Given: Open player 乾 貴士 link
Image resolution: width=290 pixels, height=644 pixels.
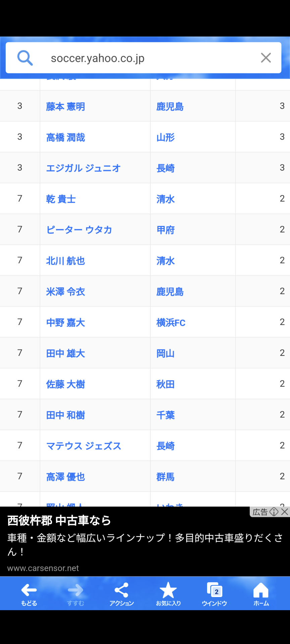Looking at the screenshot, I should tap(61, 199).
